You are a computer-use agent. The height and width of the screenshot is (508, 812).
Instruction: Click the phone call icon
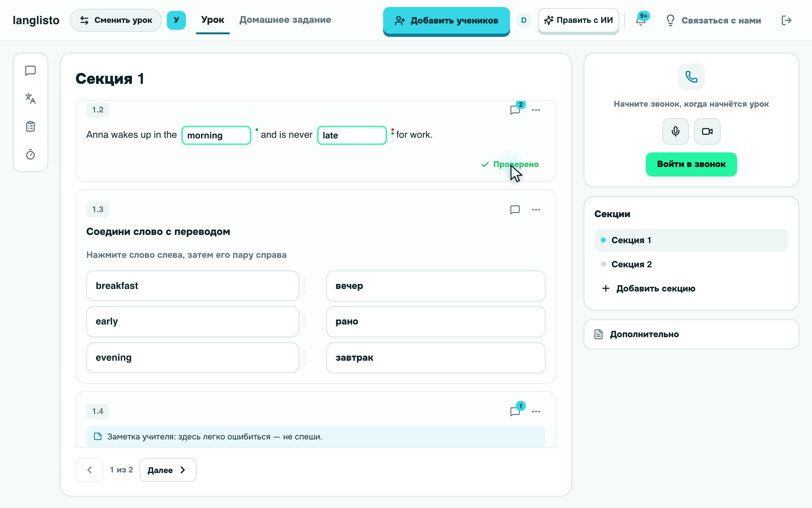691,77
